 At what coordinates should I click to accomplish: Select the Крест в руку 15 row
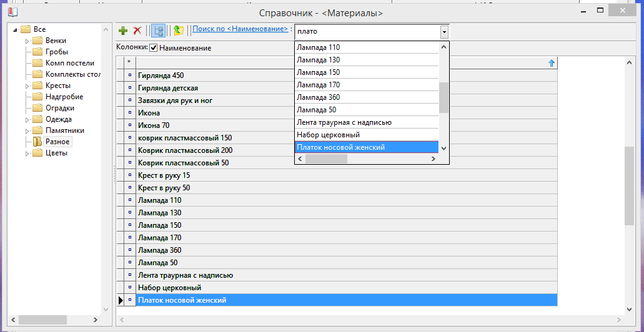click(x=346, y=175)
